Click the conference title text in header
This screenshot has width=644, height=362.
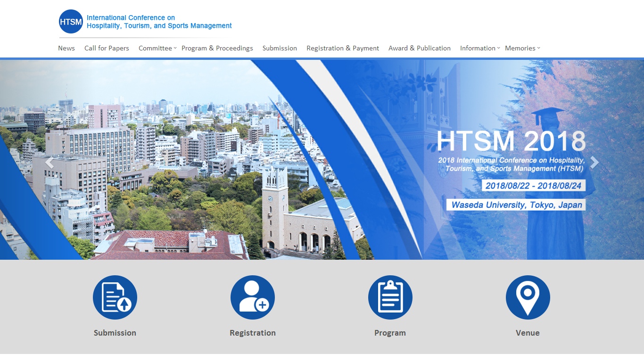coord(159,22)
